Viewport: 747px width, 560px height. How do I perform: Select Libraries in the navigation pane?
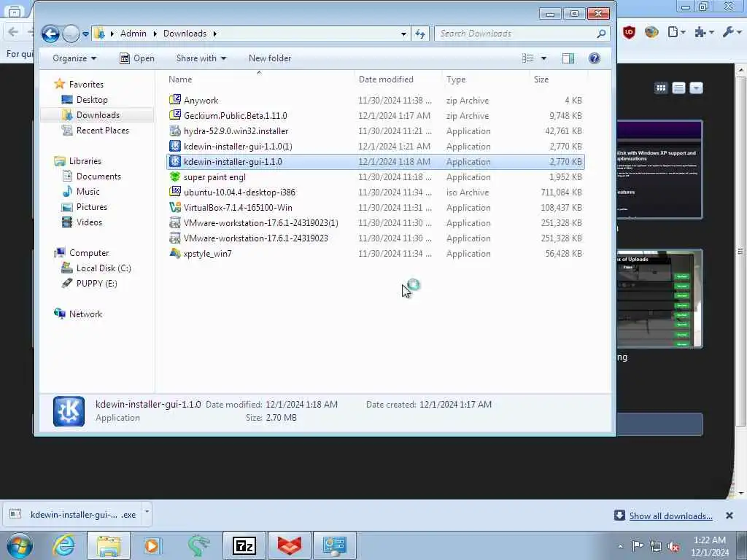(85, 161)
